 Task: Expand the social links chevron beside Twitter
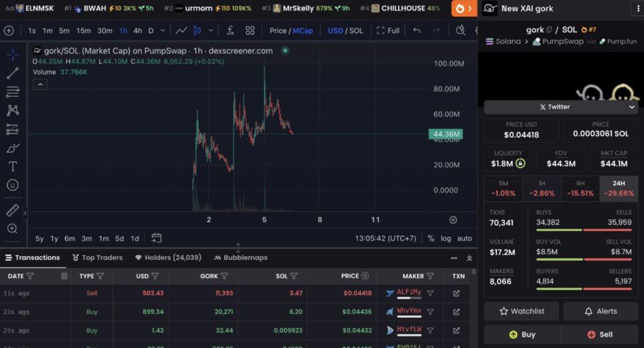632,107
